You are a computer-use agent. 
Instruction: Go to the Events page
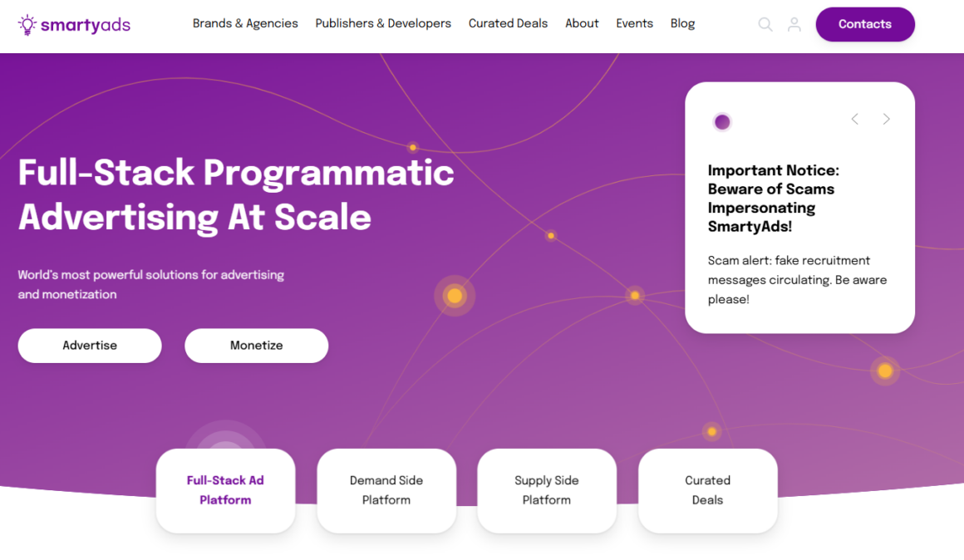click(x=634, y=23)
